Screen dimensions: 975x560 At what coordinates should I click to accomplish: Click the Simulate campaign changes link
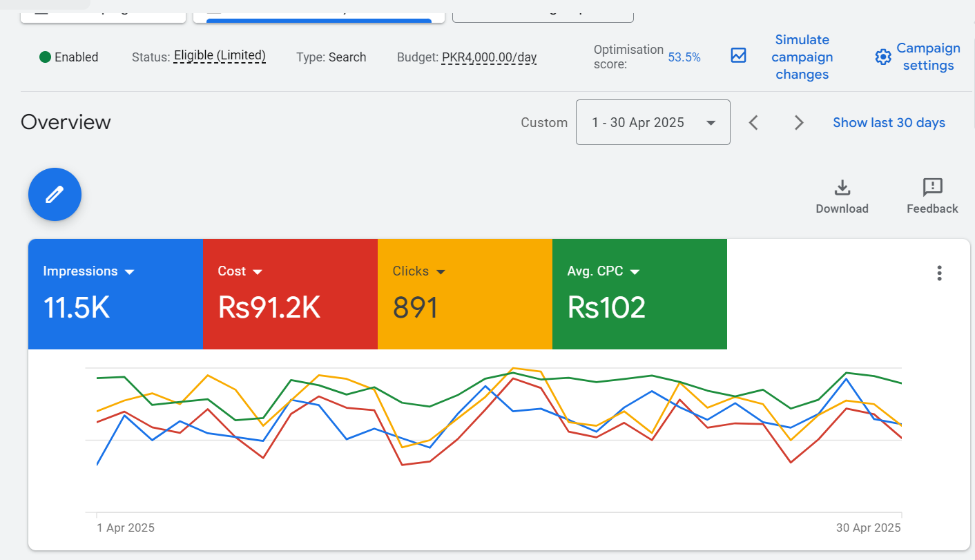click(x=802, y=57)
